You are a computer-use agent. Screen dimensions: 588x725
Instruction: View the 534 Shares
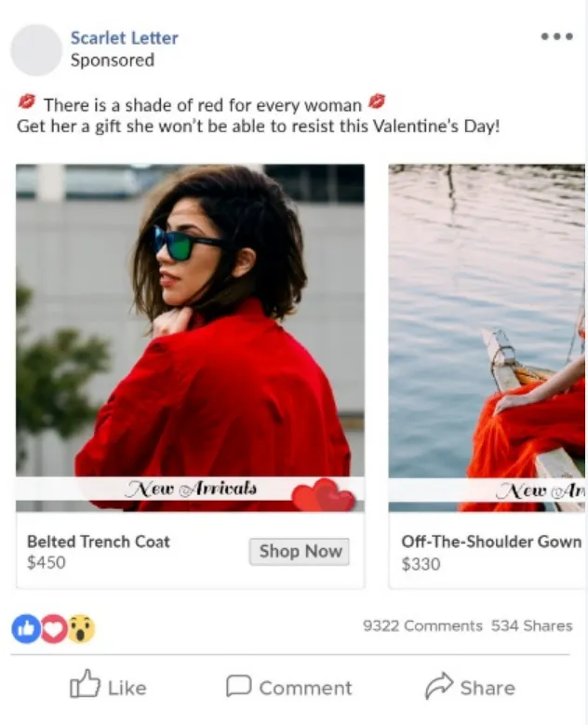[x=531, y=625]
